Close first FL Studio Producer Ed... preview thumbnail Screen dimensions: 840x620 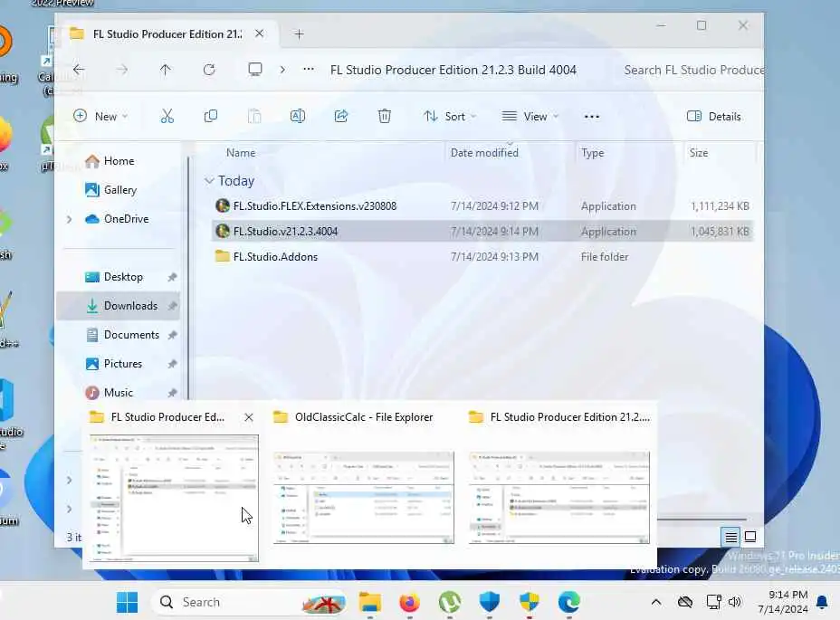(x=249, y=417)
